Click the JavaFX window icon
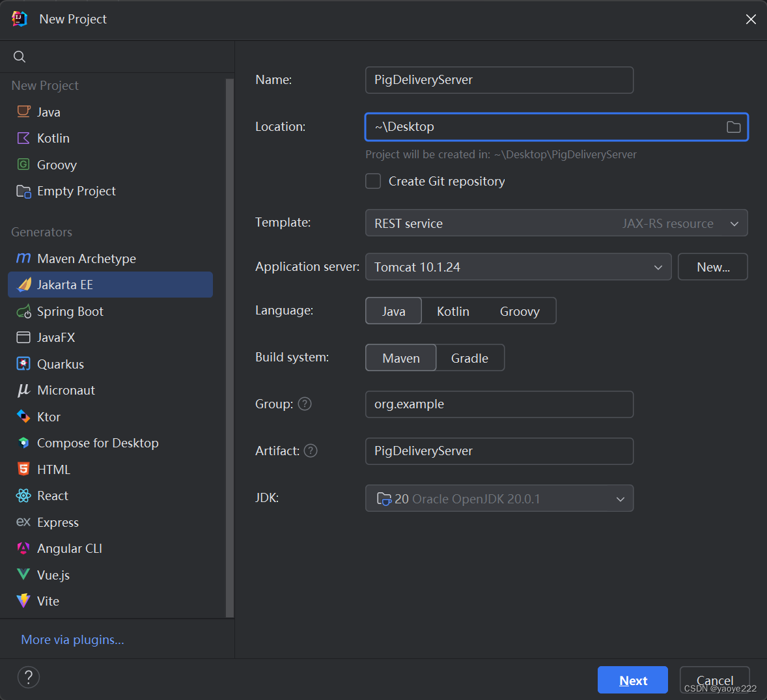The width and height of the screenshot is (767, 700). tap(23, 337)
